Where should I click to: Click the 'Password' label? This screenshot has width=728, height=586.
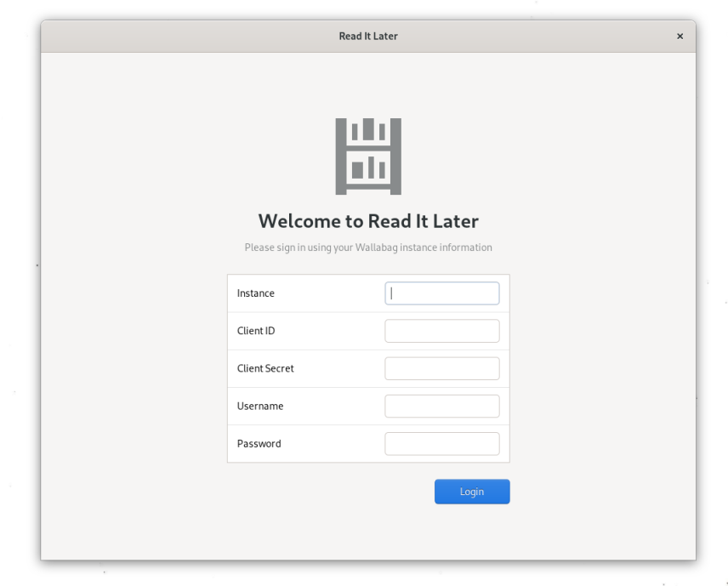coord(259,443)
